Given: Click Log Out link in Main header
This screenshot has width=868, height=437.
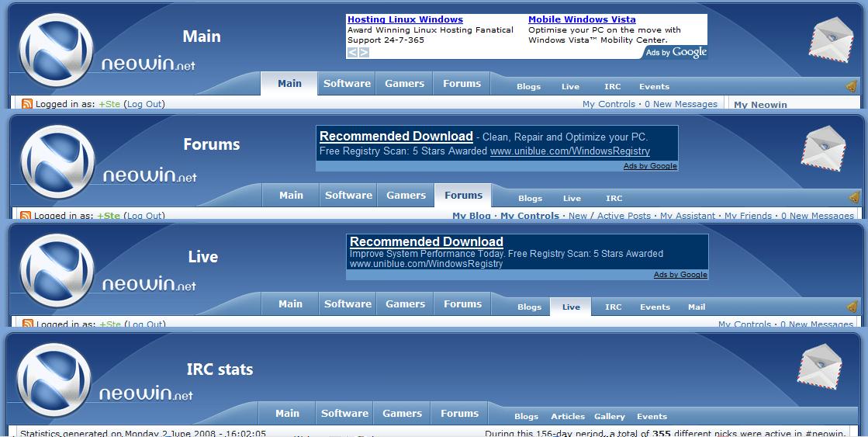Looking at the screenshot, I should pos(144,104).
